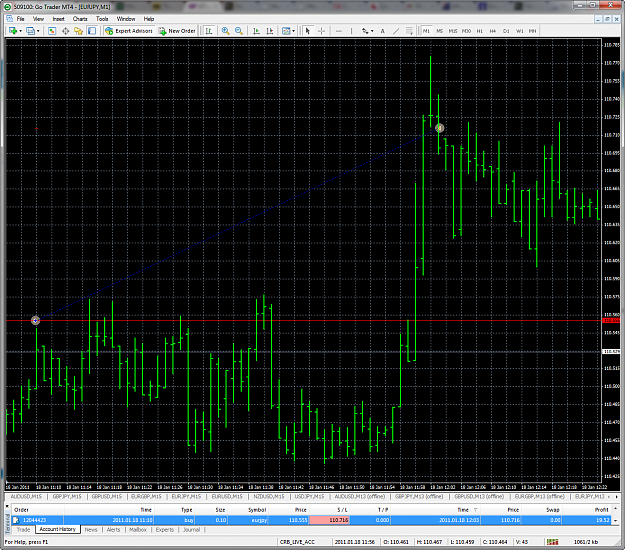
Task: Switch to the EURGBP,M15 chart tab
Action: point(146,497)
